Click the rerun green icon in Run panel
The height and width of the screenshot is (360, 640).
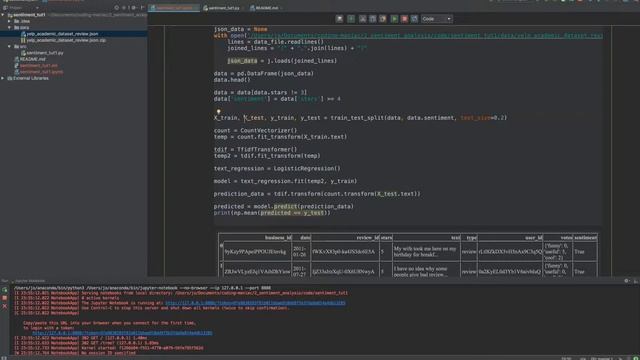[x=4, y=290]
